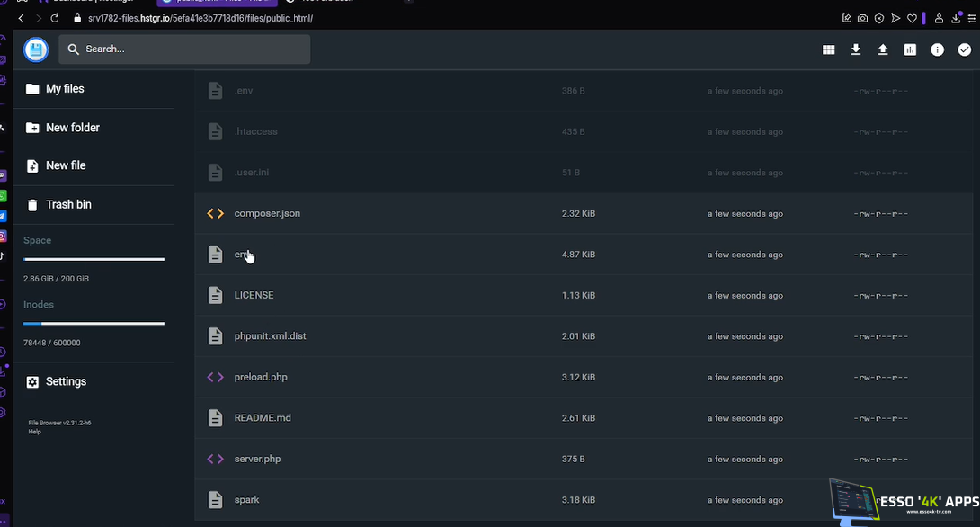Open the bar chart icon in toolbar
Viewport: 980px width, 527px height.
point(910,49)
